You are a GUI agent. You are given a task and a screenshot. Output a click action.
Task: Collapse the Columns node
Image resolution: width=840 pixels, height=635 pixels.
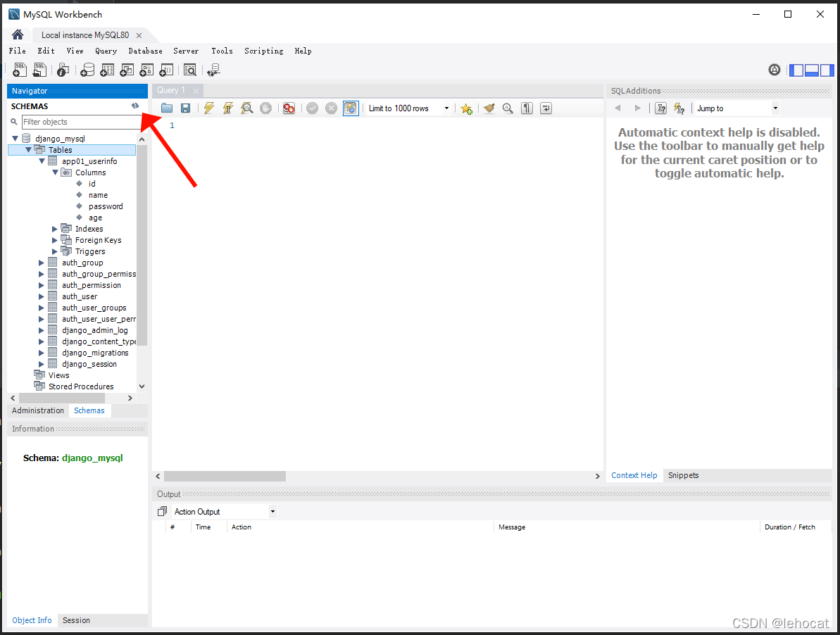point(55,172)
